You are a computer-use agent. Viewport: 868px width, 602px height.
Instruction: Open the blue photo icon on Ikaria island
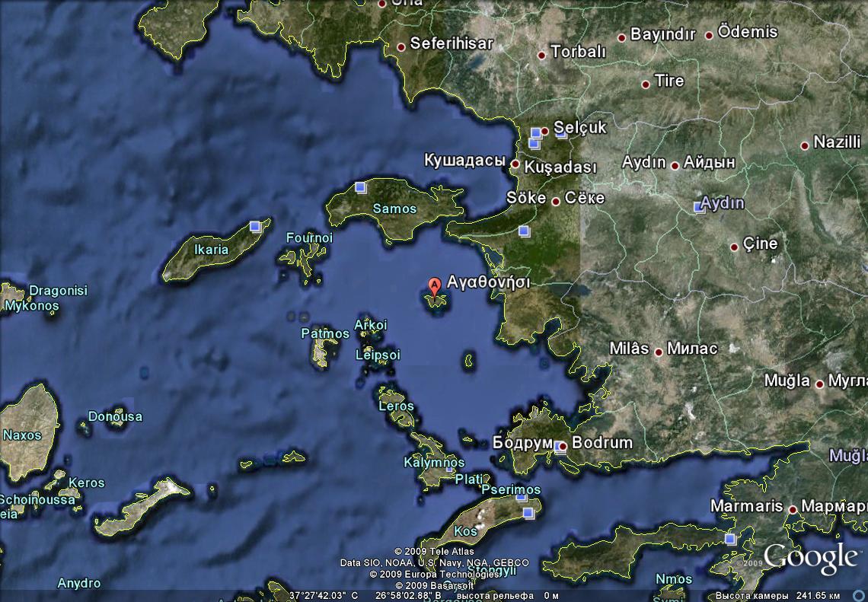[256, 225]
